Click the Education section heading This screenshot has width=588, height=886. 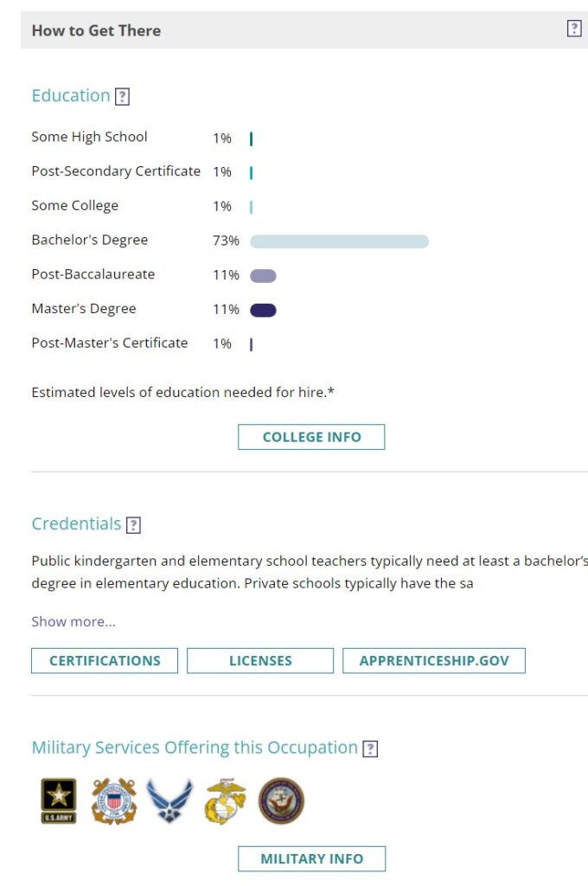tap(71, 95)
